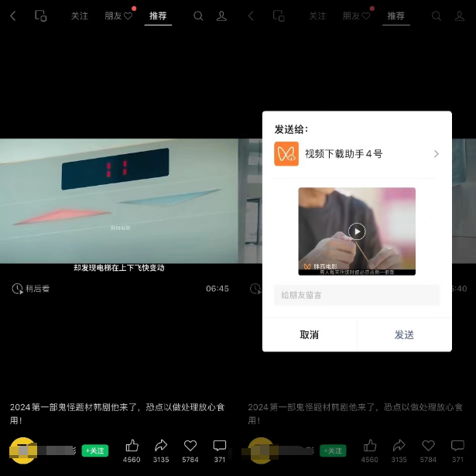
Task: Open the profile icon on left screen
Action: coord(221,15)
